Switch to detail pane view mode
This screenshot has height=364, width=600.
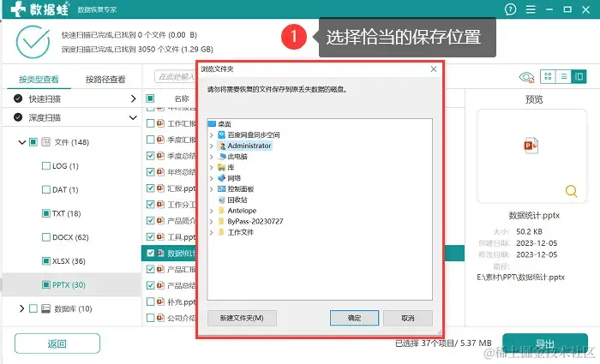[579, 76]
